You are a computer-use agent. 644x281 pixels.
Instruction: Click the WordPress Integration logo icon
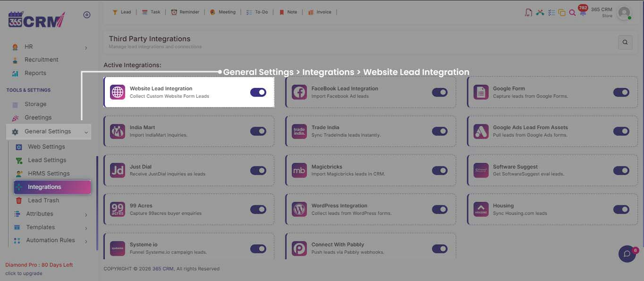coord(299,209)
